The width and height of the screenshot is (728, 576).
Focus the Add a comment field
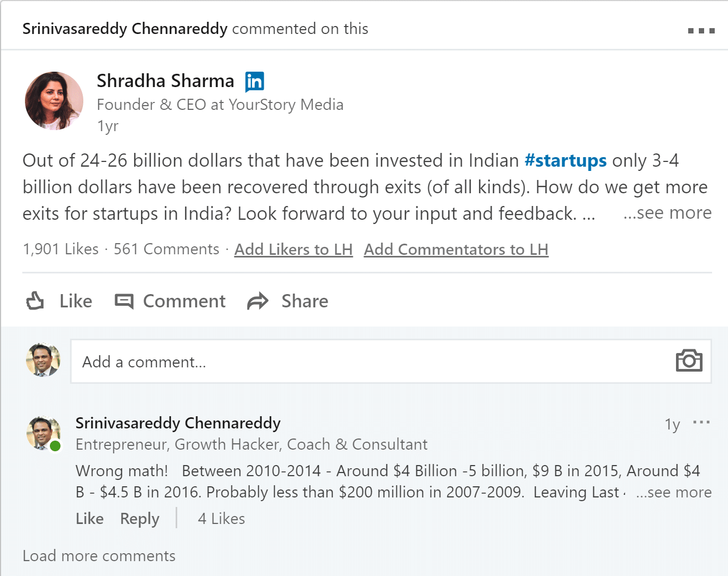pos(371,362)
